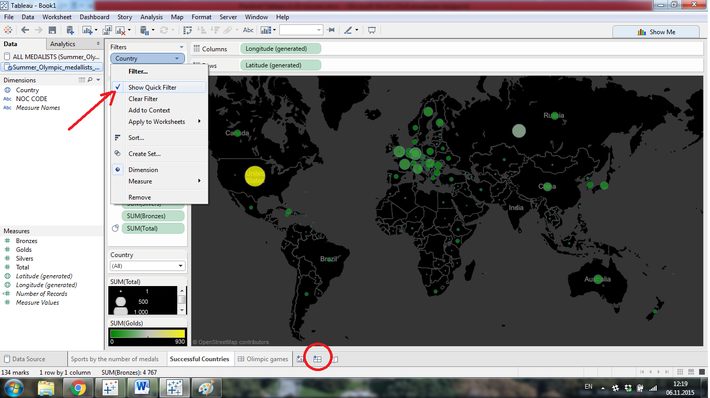Click the Save icon in toolbar

[53, 30]
